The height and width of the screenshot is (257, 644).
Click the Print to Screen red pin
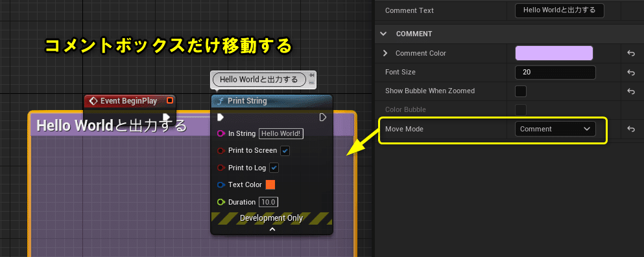pyautogui.click(x=221, y=151)
